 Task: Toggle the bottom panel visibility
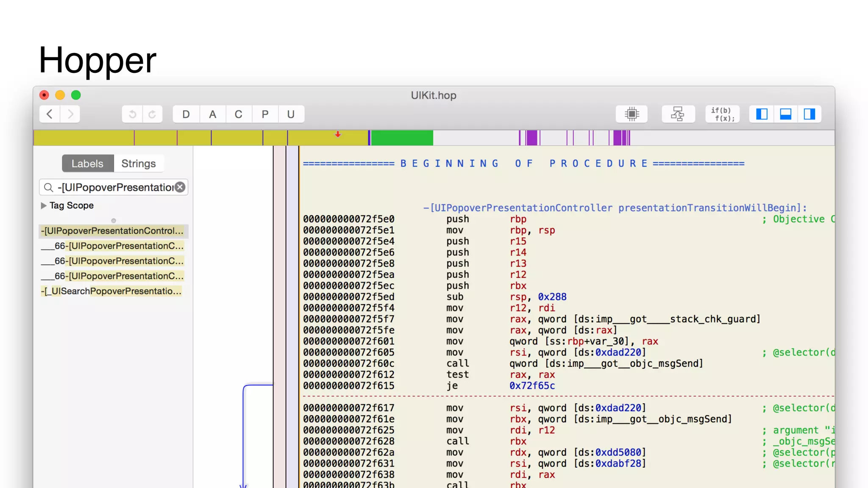785,114
